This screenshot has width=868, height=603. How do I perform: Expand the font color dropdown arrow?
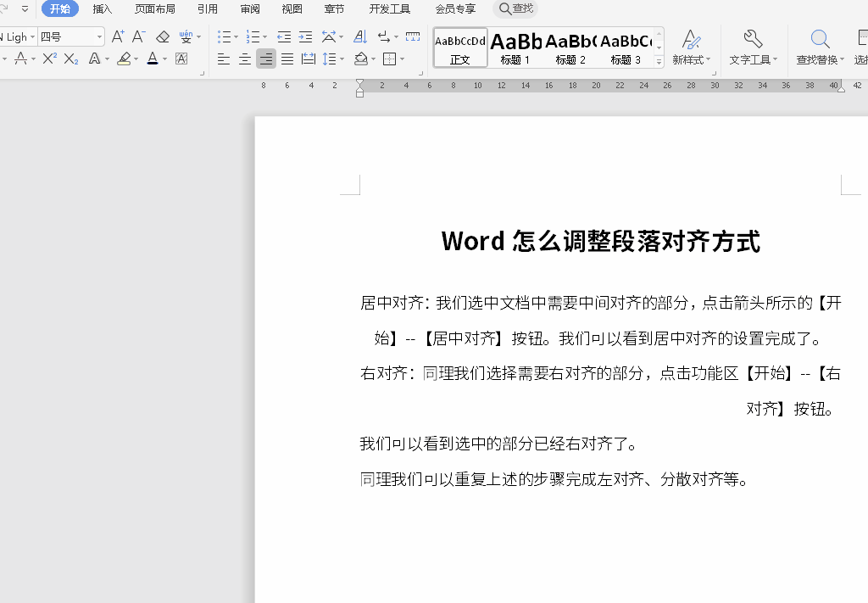[x=164, y=59]
